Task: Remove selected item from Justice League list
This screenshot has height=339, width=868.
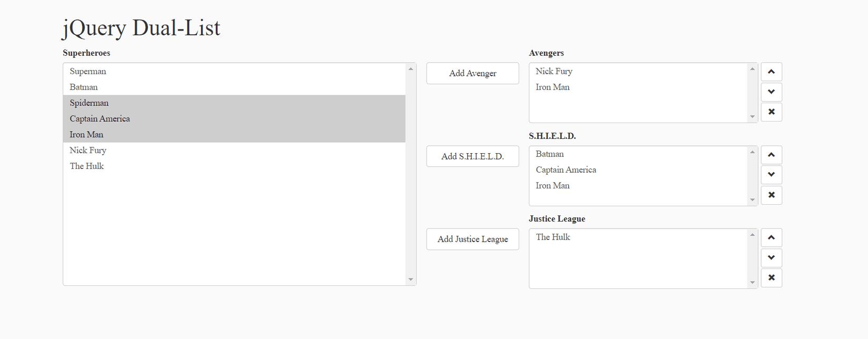Action: point(771,277)
